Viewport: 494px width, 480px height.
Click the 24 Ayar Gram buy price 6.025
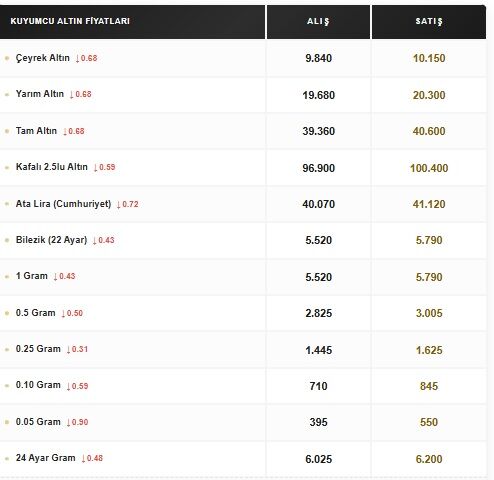319,459
